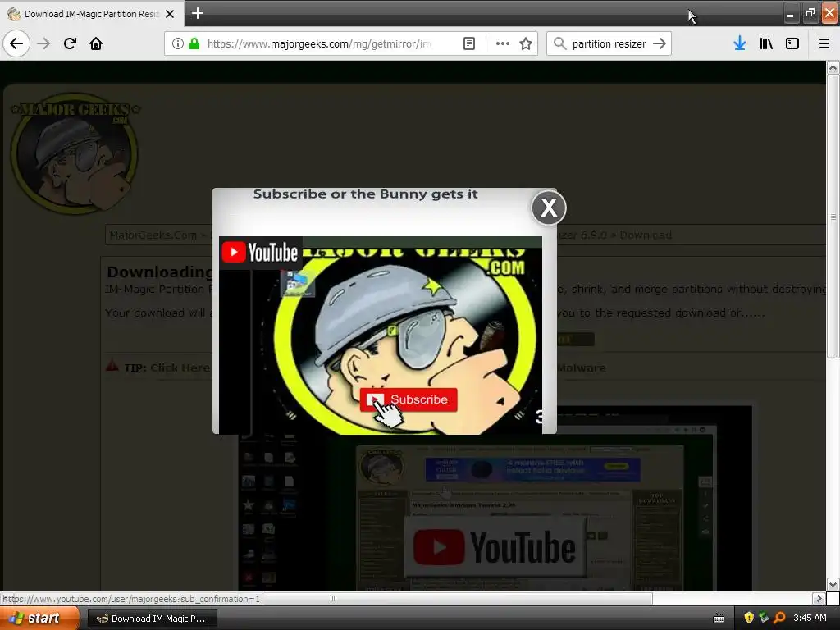Select the Download IM-Magic Partition Resizer tab
Screen dimensions: 840x630
92,14
